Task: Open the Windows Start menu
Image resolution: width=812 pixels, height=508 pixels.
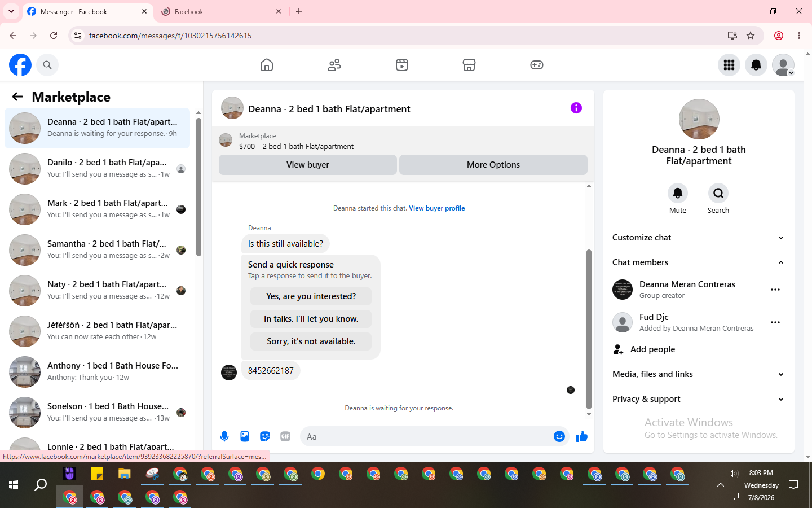Action: pyautogui.click(x=14, y=485)
